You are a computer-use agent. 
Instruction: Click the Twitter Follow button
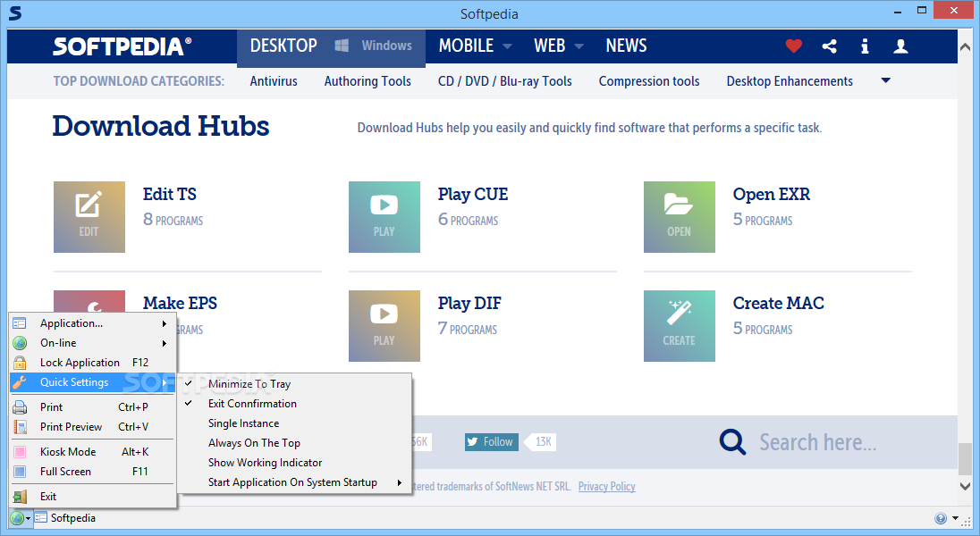tap(491, 441)
